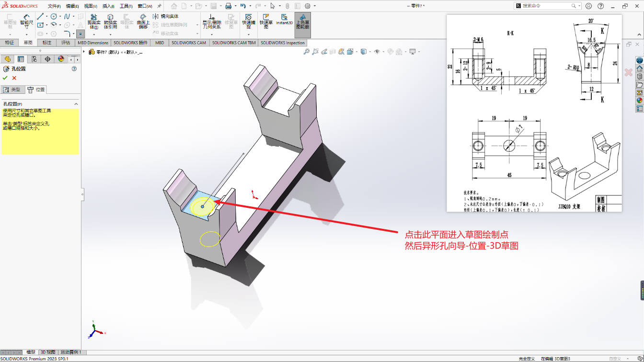Select the Spline sketch tool
The image size is (644, 362).
[67, 16]
